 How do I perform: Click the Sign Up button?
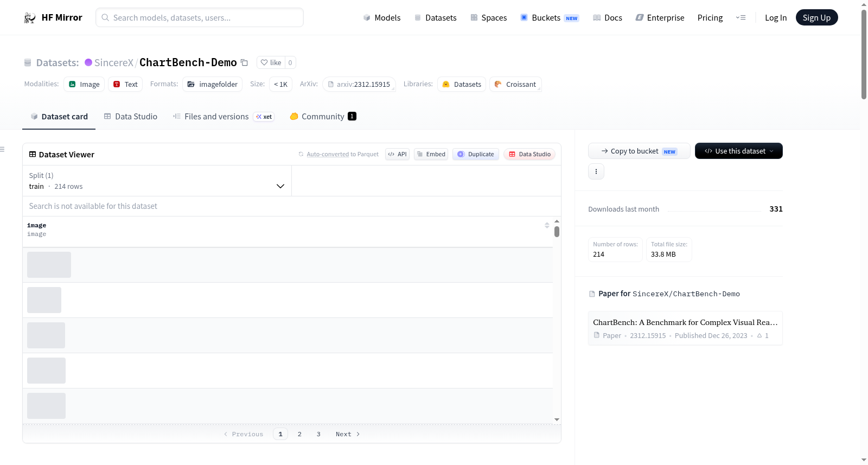[x=816, y=18]
